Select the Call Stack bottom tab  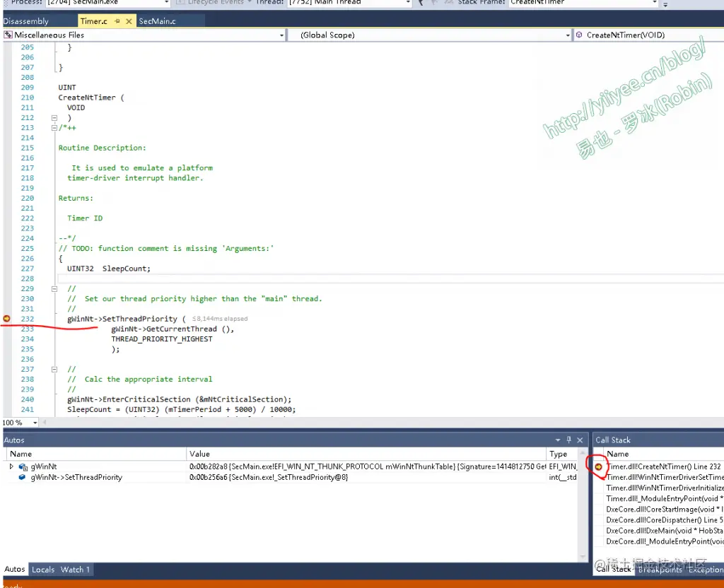[614, 569]
